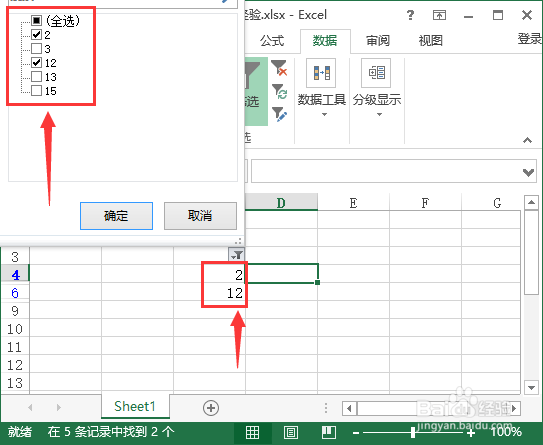
Task: Cancel filter with 取消 button
Action: [200, 216]
